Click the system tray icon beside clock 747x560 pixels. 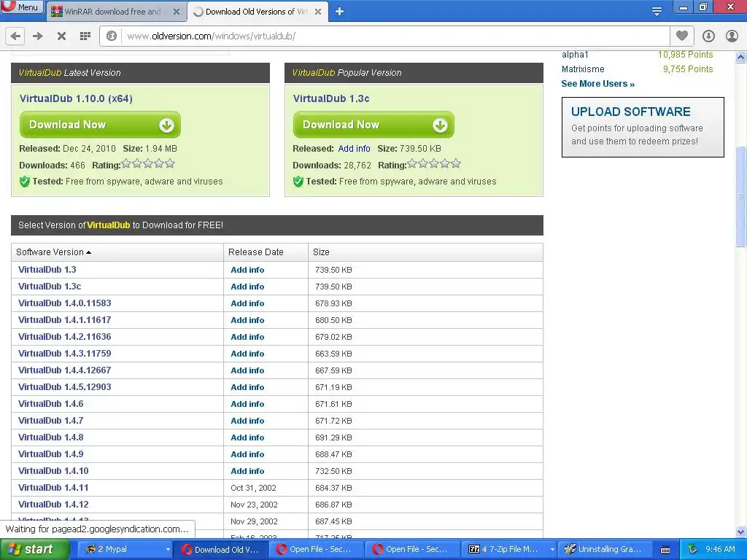(692, 550)
